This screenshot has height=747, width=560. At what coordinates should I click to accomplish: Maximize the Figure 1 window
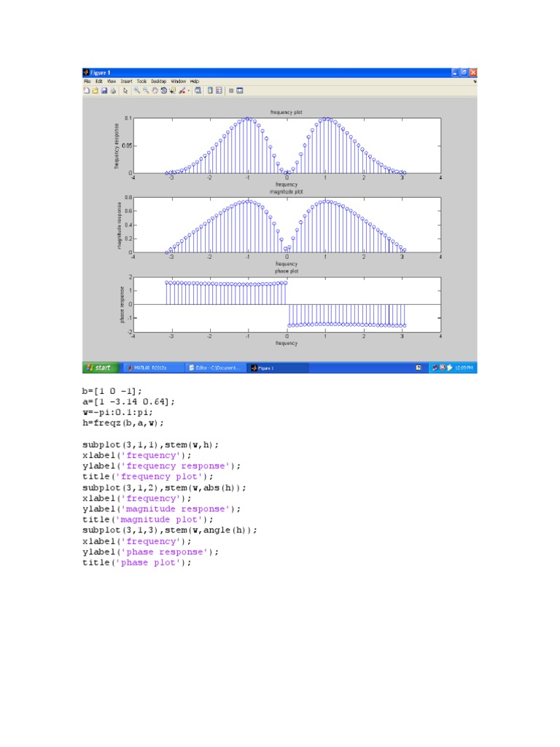[464, 72]
